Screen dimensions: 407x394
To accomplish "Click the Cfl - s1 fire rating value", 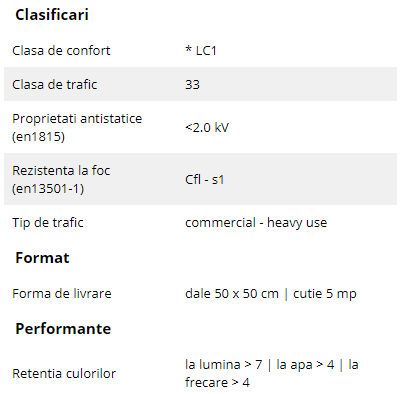I will point(204,179).
